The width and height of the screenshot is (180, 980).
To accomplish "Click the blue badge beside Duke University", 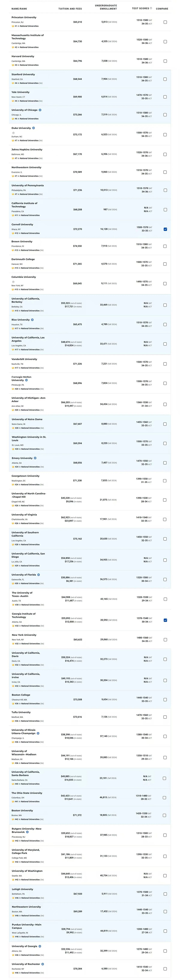I will [33, 128].
